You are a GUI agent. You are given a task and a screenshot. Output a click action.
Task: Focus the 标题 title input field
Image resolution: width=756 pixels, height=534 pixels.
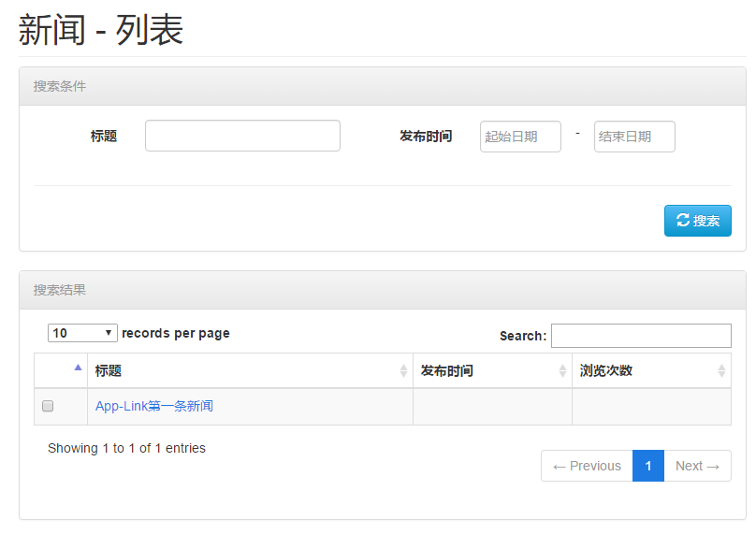(242, 136)
